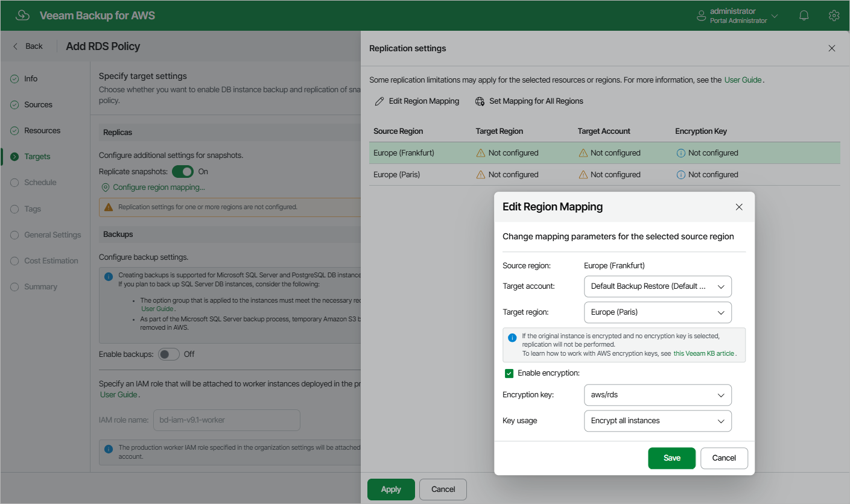Close the Replication settings panel
This screenshot has height=504, width=850.
click(832, 48)
